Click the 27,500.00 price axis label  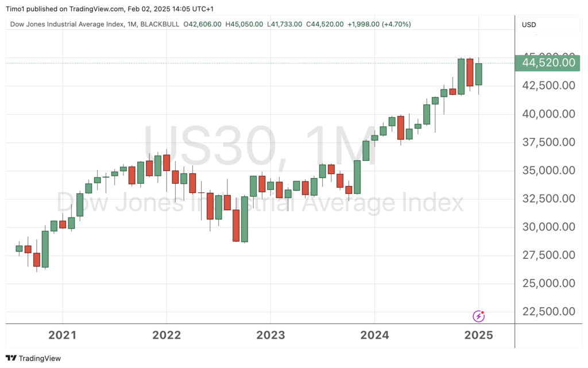coord(548,255)
